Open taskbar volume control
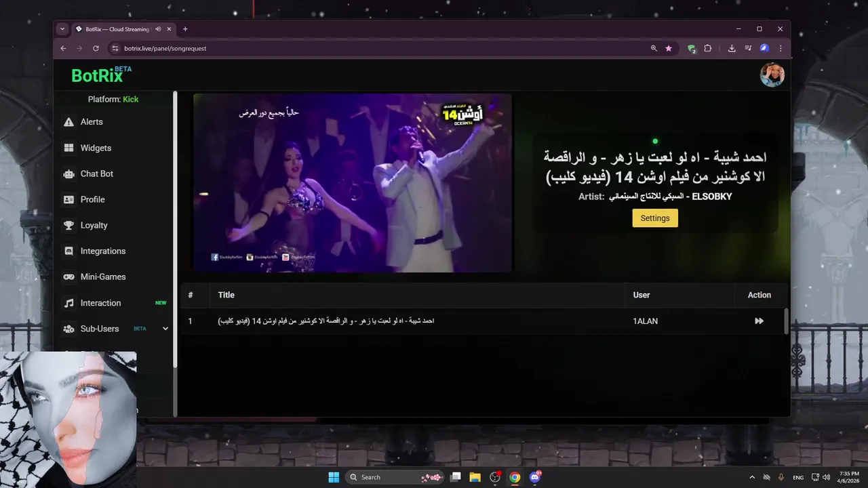The height and width of the screenshot is (488, 868). [x=827, y=477]
